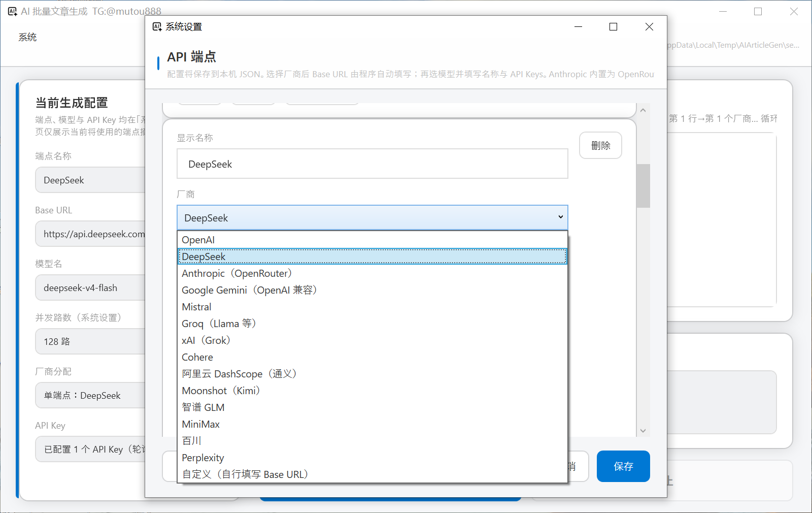The image size is (812, 513).
Task: Choose MiniMax from vendor list
Action: point(372,424)
